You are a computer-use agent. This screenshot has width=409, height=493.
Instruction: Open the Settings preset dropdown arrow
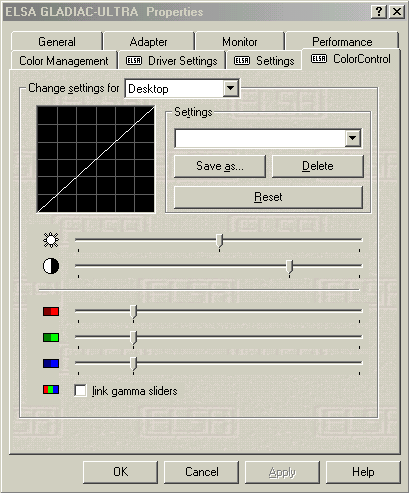click(353, 138)
